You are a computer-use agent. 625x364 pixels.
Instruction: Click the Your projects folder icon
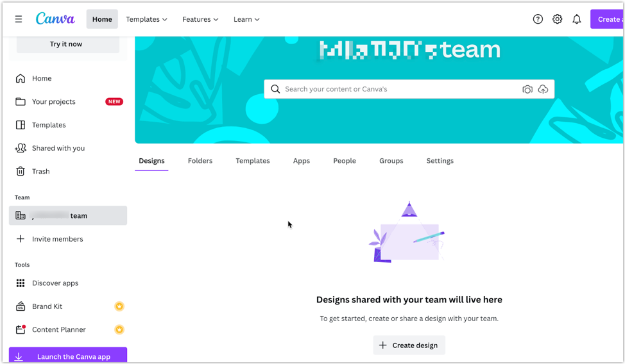pyautogui.click(x=21, y=101)
